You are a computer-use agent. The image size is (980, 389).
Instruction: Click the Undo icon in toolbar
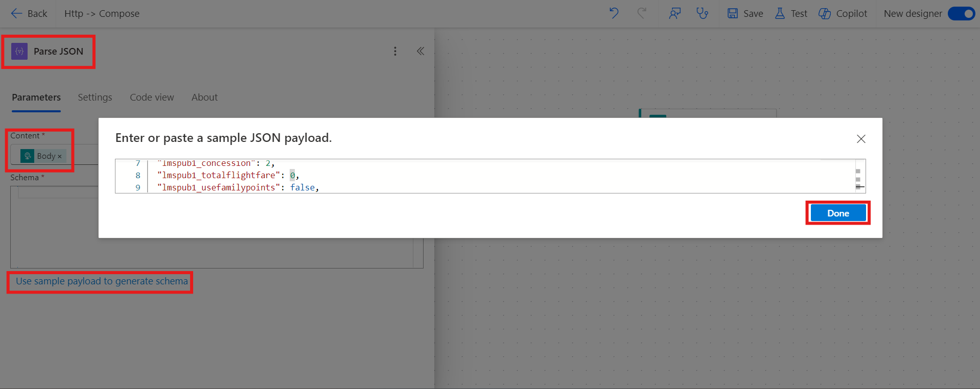(614, 13)
